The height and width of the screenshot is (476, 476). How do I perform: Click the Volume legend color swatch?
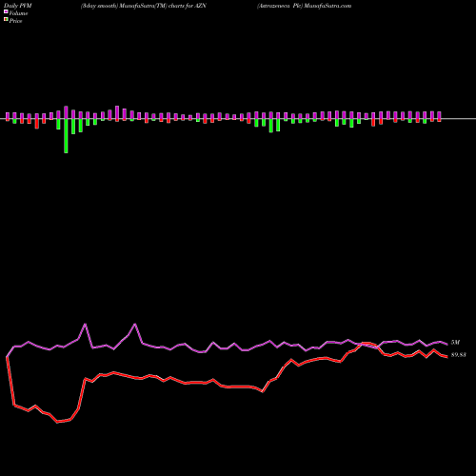point(6,11)
